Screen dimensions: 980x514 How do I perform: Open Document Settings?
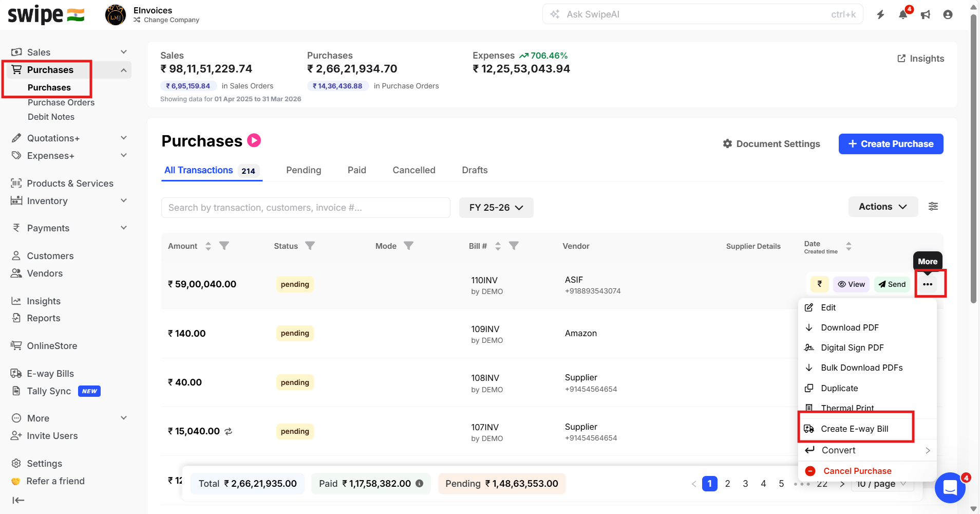pos(771,144)
